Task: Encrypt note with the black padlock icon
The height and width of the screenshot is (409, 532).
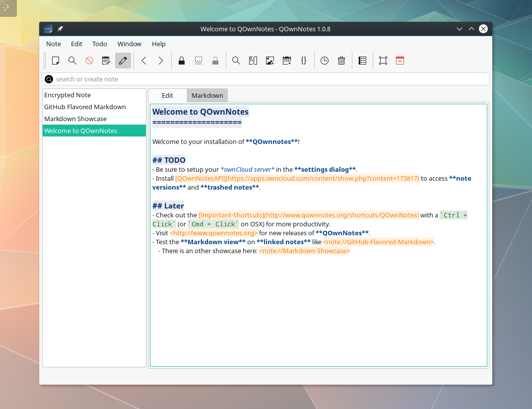Action: (x=182, y=61)
